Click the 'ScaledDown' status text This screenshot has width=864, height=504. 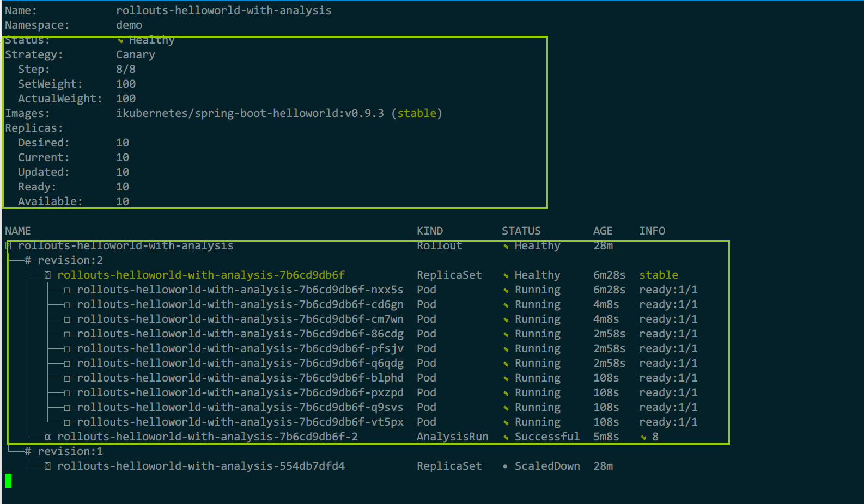pyautogui.click(x=547, y=466)
